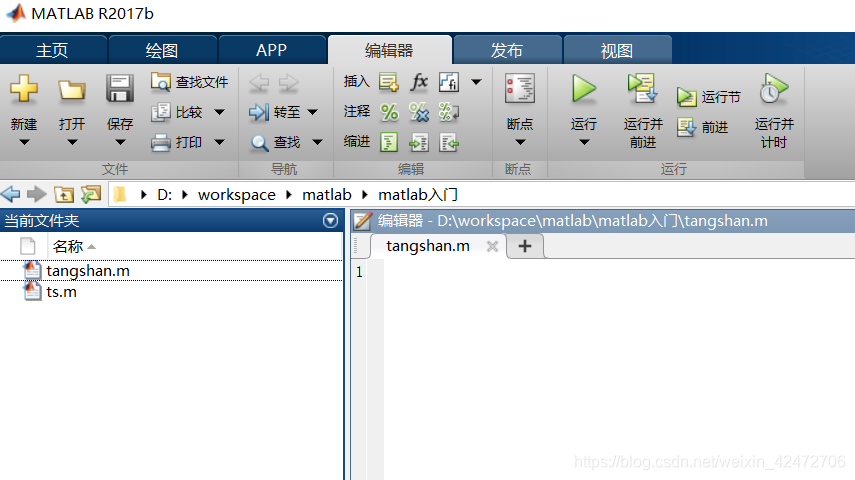
Task: Click the insert fixed-point data icon
Action: 449,82
